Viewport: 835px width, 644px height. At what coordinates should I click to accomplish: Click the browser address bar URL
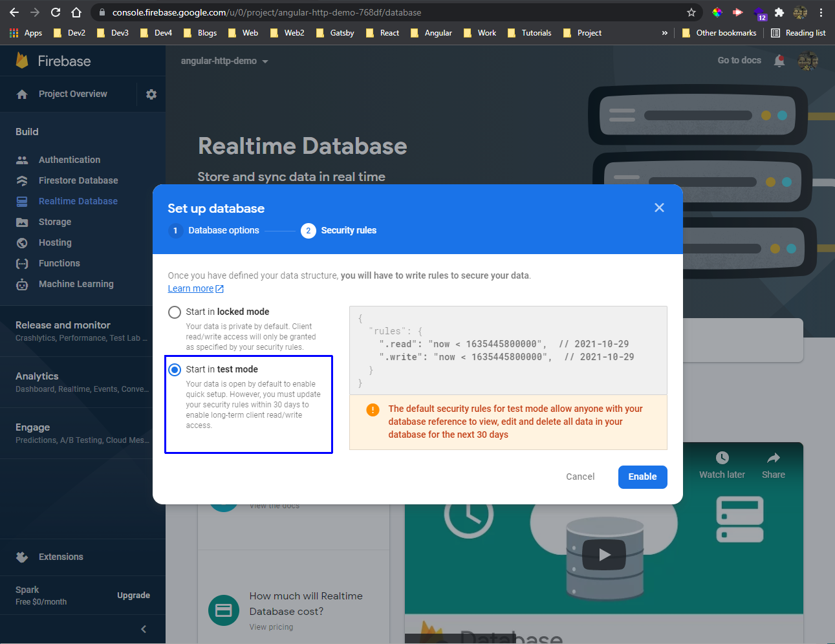[266, 12]
